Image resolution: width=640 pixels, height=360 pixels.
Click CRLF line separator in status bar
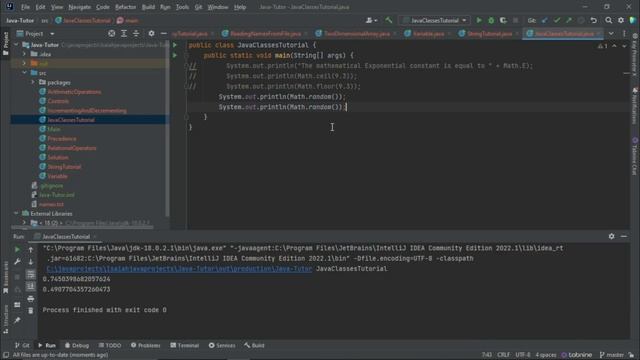point(503,355)
